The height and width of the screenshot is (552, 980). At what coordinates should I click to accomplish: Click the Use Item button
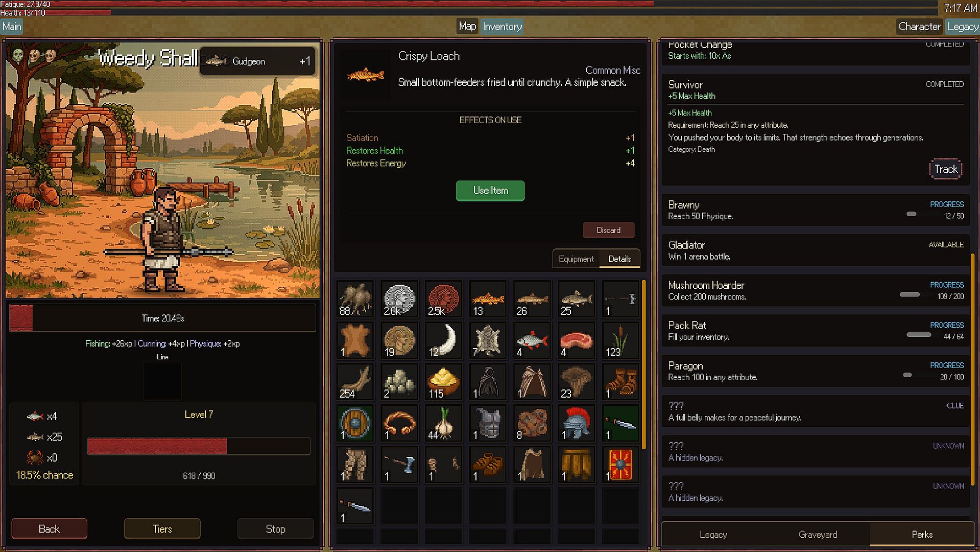tap(490, 191)
